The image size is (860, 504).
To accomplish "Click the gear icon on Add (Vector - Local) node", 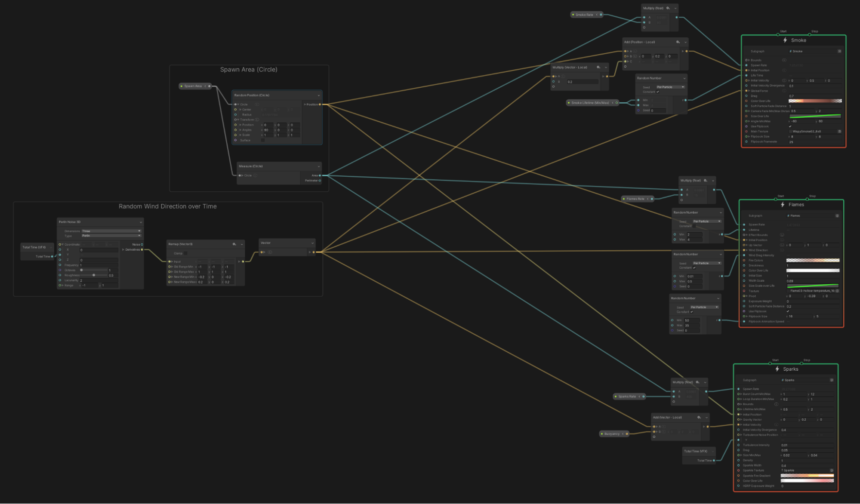I will pyautogui.click(x=699, y=417).
